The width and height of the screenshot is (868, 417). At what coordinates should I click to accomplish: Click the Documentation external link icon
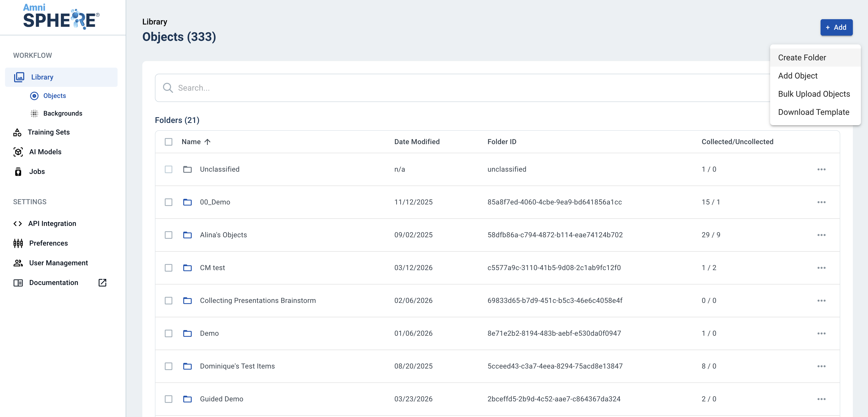102,282
